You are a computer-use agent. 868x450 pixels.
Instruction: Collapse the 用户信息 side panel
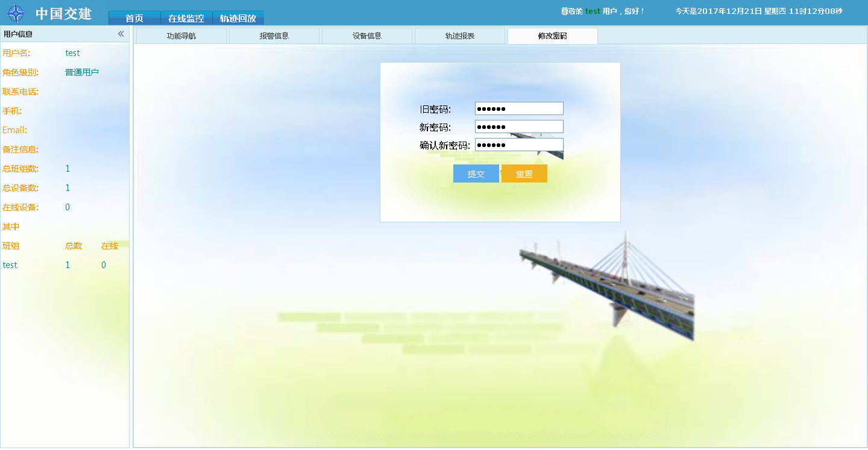(121, 34)
